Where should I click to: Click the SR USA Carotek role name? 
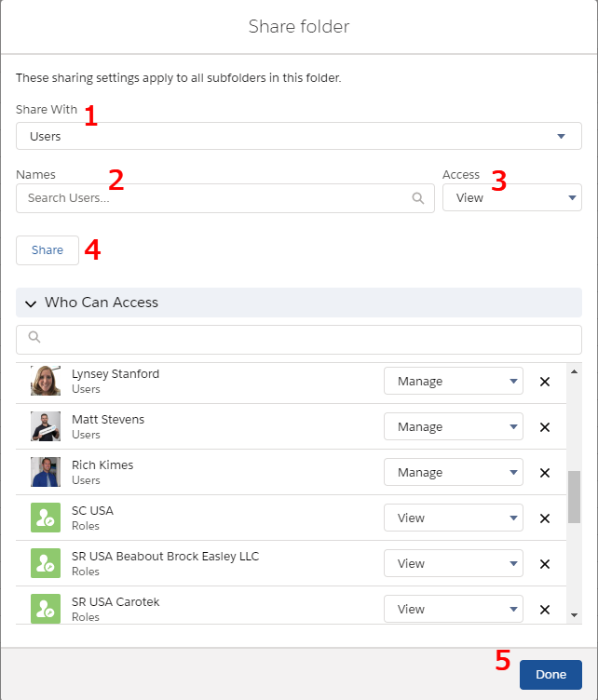pyautogui.click(x=116, y=601)
